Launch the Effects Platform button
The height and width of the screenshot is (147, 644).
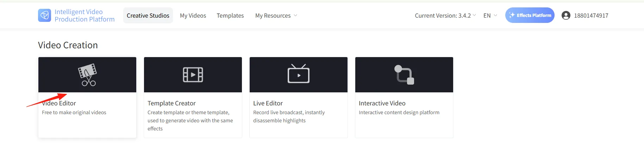[530, 15]
